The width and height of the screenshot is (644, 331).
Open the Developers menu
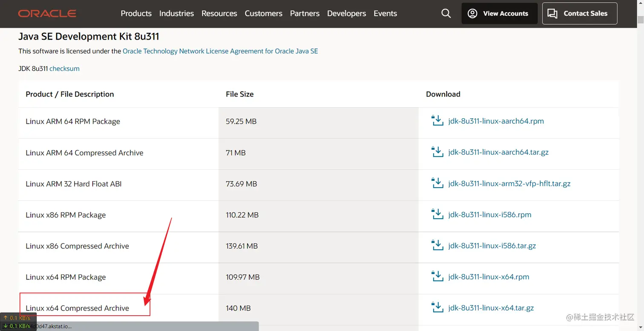pyautogui.click(x=346, y=14)
